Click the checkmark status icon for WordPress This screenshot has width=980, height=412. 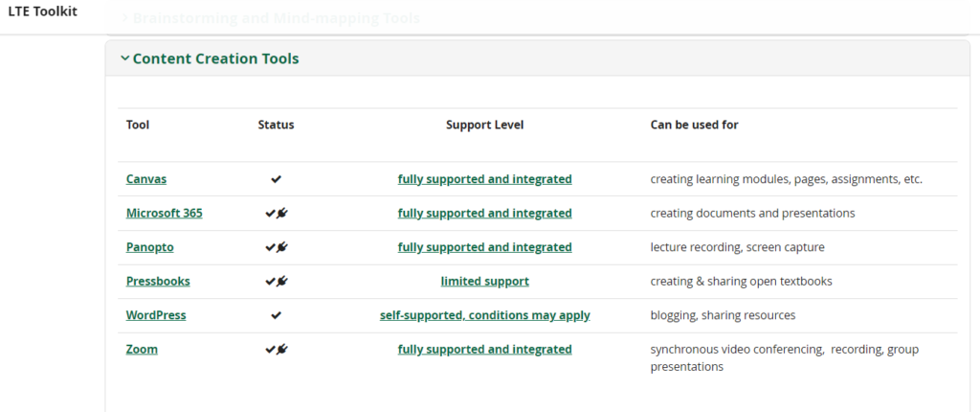coord(277,315)
